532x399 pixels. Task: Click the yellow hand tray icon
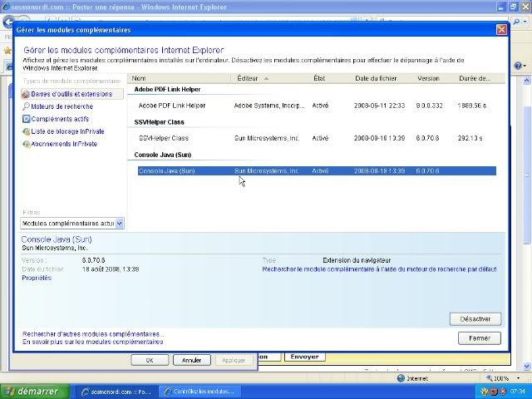pos(485,392)
